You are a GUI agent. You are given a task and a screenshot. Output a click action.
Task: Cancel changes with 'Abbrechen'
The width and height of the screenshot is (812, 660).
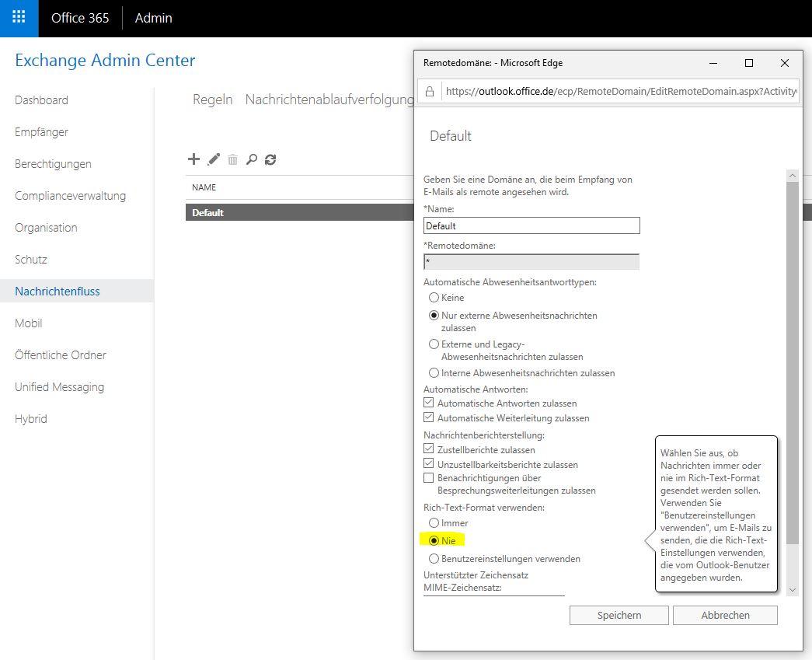tap(725, 615)
